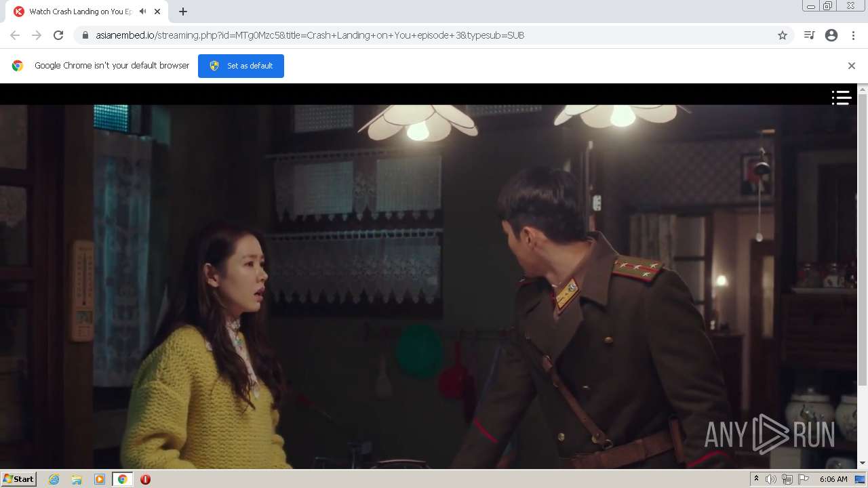
Task: Open the red stop-sign taskbar app
Action: click(x=145, y=479)
